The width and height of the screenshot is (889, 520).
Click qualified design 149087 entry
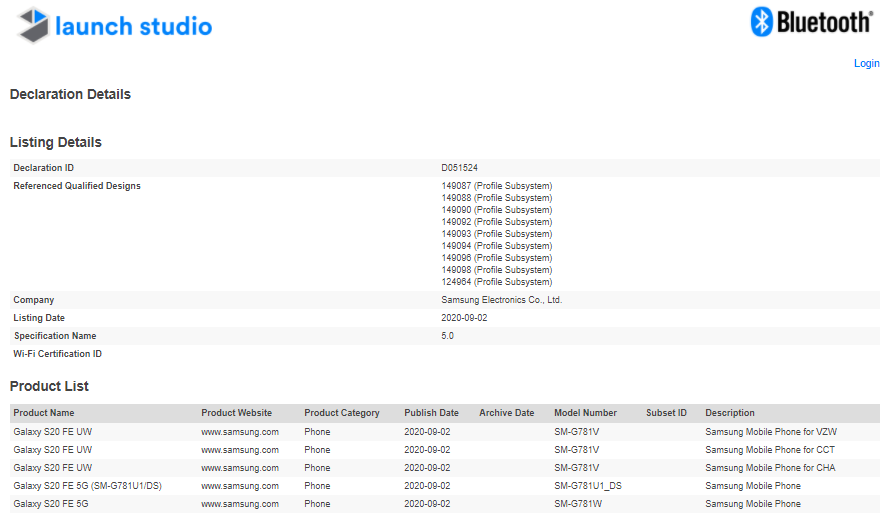click(497, 186)
